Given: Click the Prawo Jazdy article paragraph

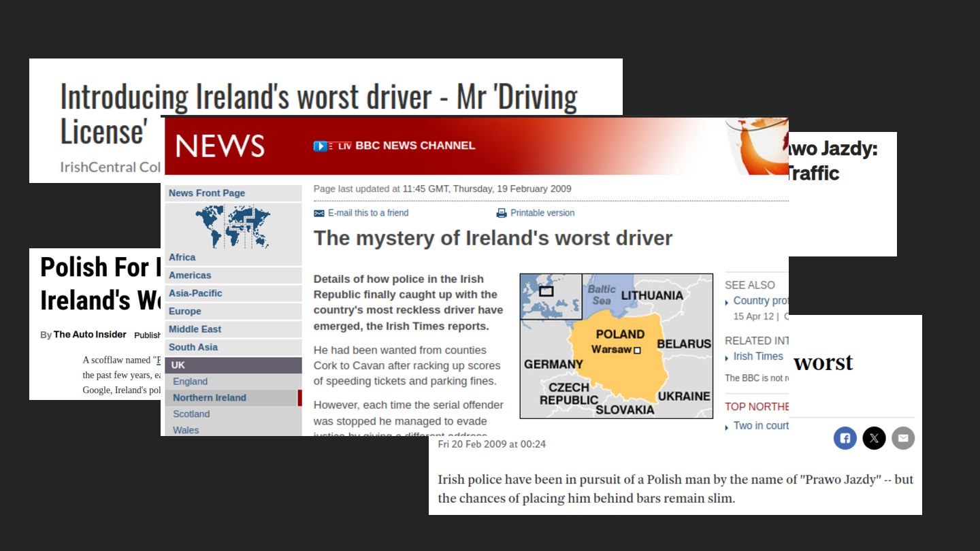Looking at the screenshot, I should pos(675,488).
